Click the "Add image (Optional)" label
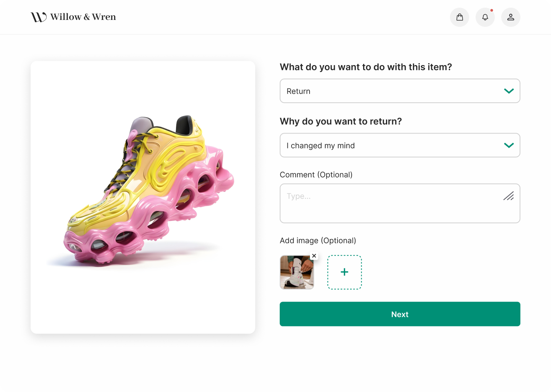Screen dimensions: 551x392 (318, 240)
